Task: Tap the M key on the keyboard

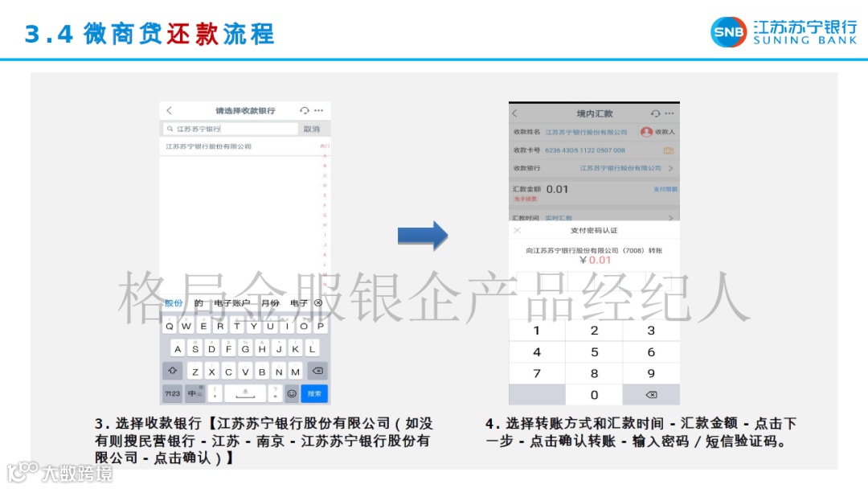Action: 296,372
